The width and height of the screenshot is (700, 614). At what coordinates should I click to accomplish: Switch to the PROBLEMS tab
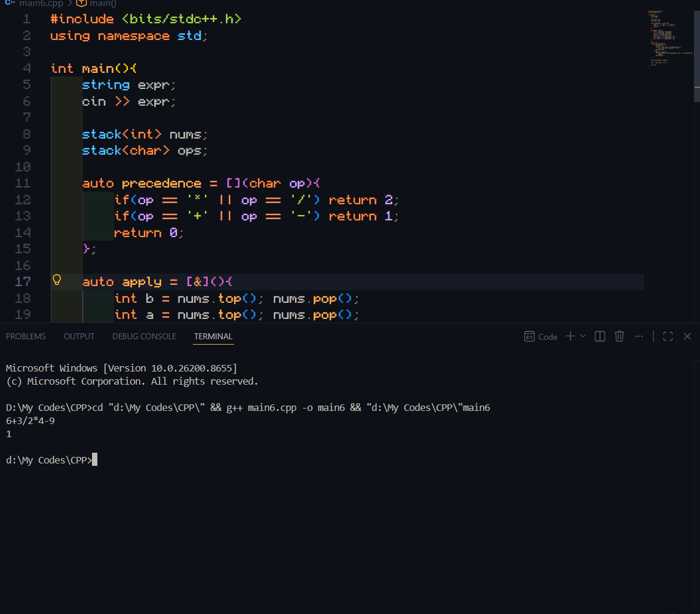[26, 336]
